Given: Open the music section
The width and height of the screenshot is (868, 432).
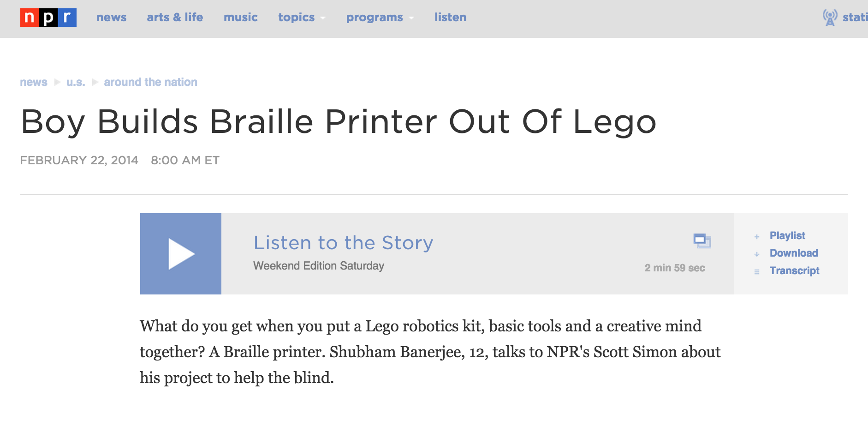Looking at the screenshot, I should 241,18.
